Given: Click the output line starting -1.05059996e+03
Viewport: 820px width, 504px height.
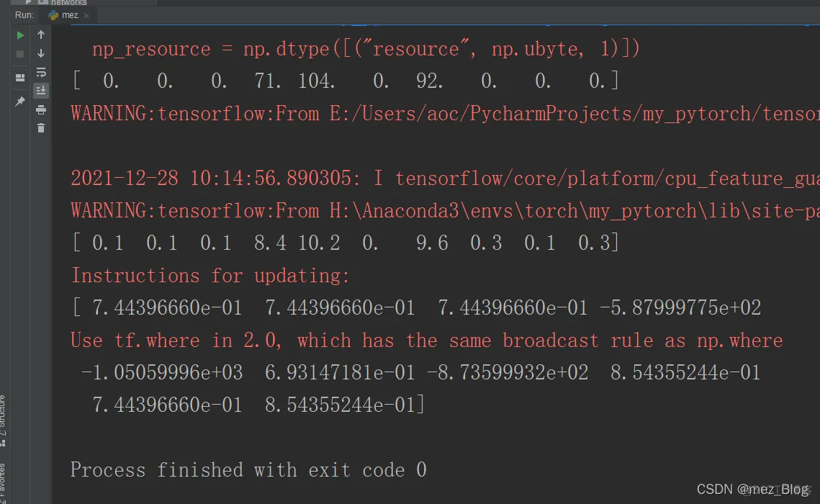Looking at the screenshot, I should click(x=421, y=373).
